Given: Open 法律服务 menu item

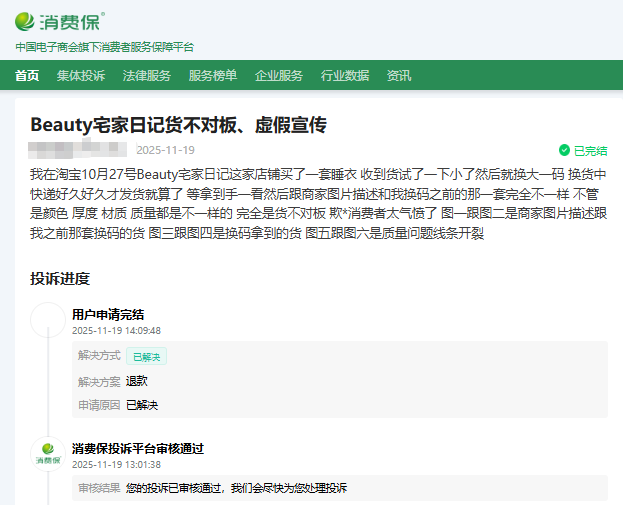Looking at the screenshot, I should tap(147, 75).
